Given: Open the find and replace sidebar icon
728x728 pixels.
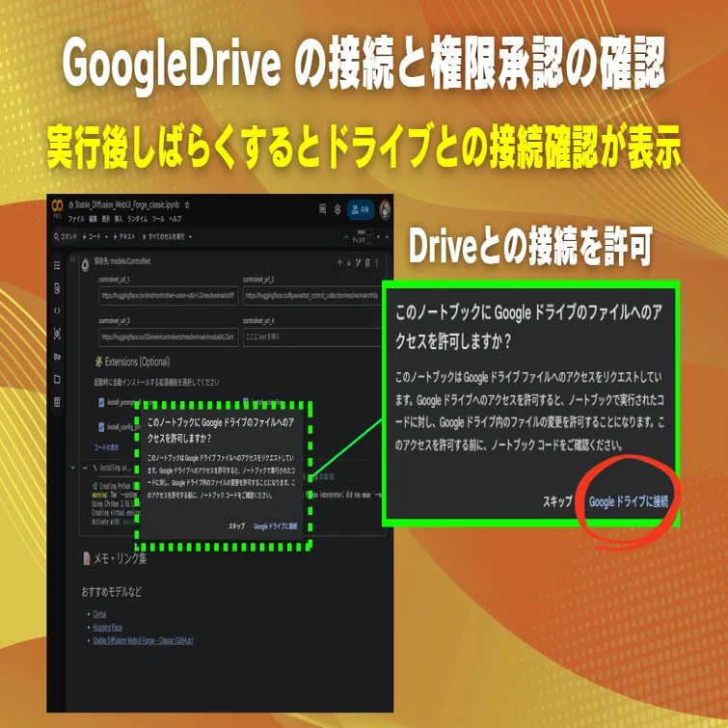Looking at the screenshot, I should (x=57, y=288).
